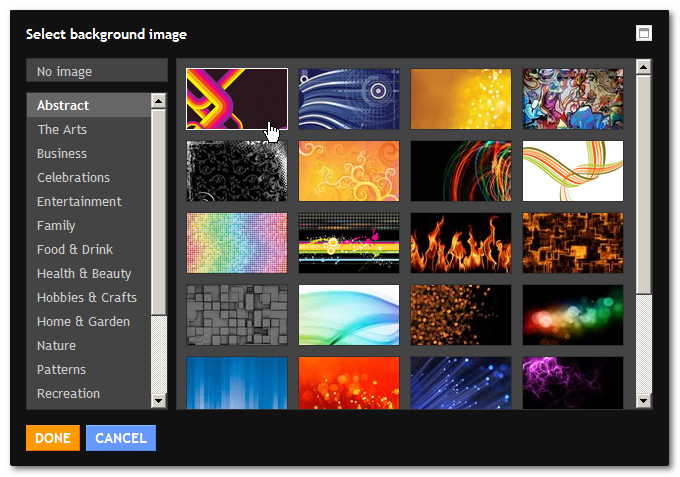The height and width of the screenshot is (477, 680).
Task: Choose the purple lightning on black thumbnail
Action: pyautogui.click(x=572, y=383)
